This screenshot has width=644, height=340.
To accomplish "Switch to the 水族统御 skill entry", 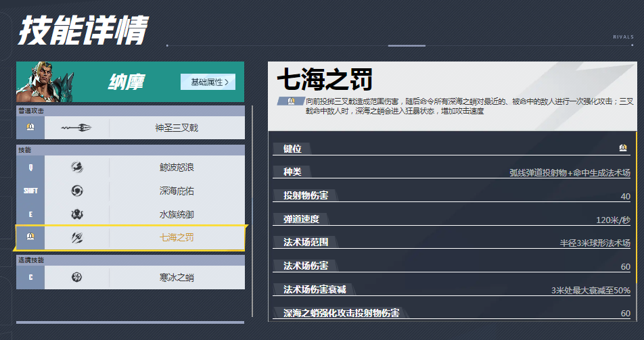I will (176, 214).
